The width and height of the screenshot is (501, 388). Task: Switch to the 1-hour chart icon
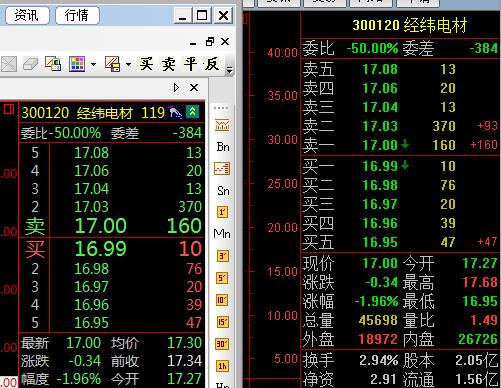click(x=222, y=366)
